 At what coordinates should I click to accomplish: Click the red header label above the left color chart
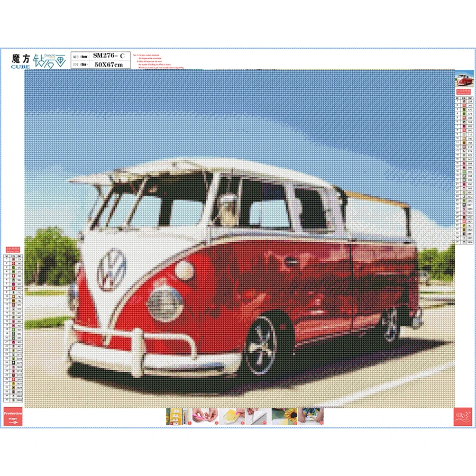point(13,250)
